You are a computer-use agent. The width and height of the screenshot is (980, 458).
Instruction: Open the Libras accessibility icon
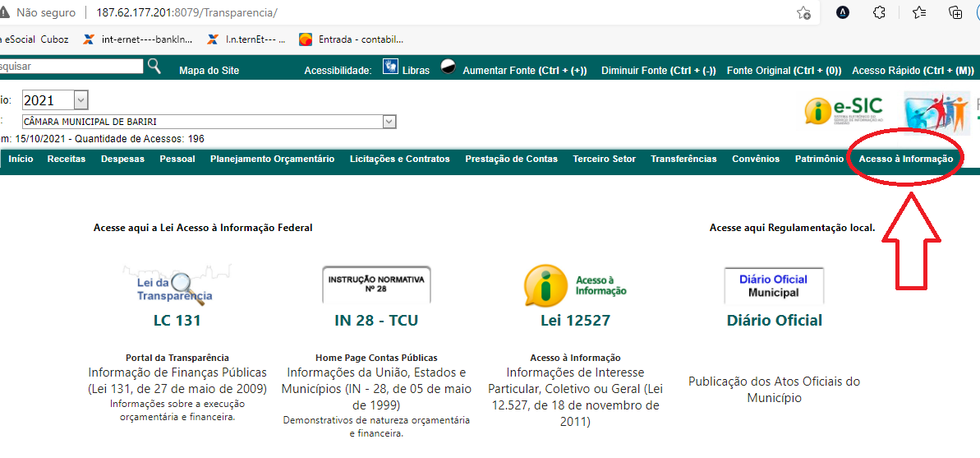[x=391, y=67]
